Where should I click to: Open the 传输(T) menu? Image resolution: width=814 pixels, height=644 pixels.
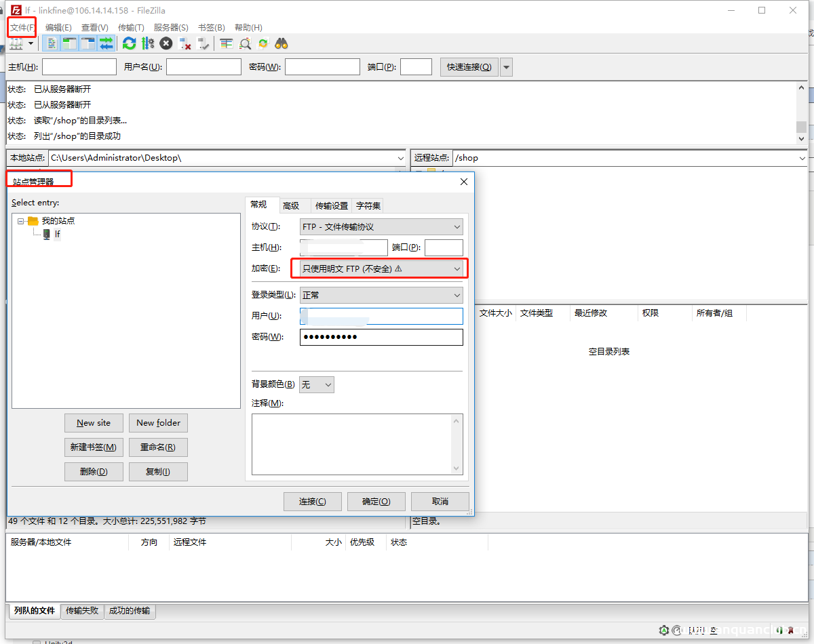tap(131, 28)
